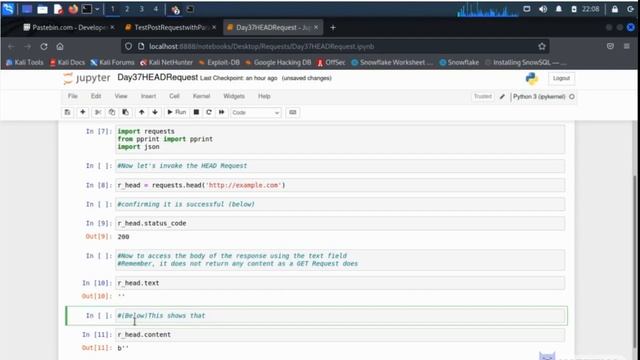Click the Python 3 (ipykernel) kernel name

(539, 97)
